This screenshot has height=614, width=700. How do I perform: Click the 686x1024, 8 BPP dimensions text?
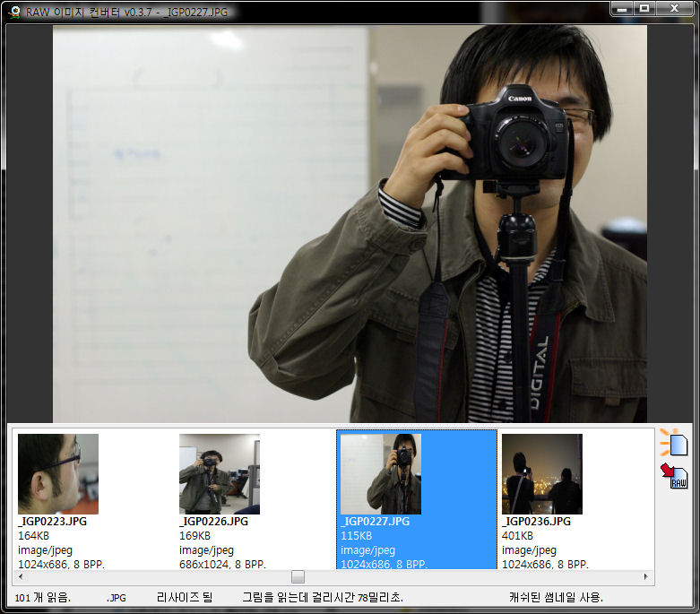coord(222,564)
